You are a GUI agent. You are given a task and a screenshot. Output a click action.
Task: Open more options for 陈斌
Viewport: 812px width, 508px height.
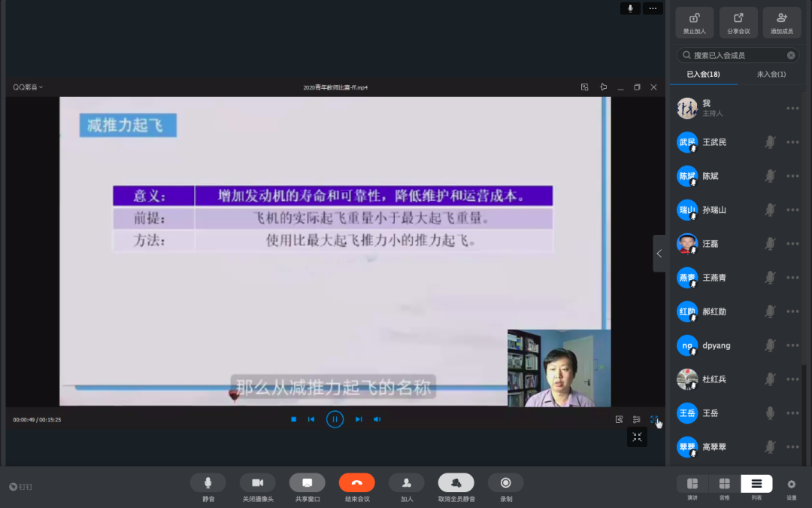point(792,175)
